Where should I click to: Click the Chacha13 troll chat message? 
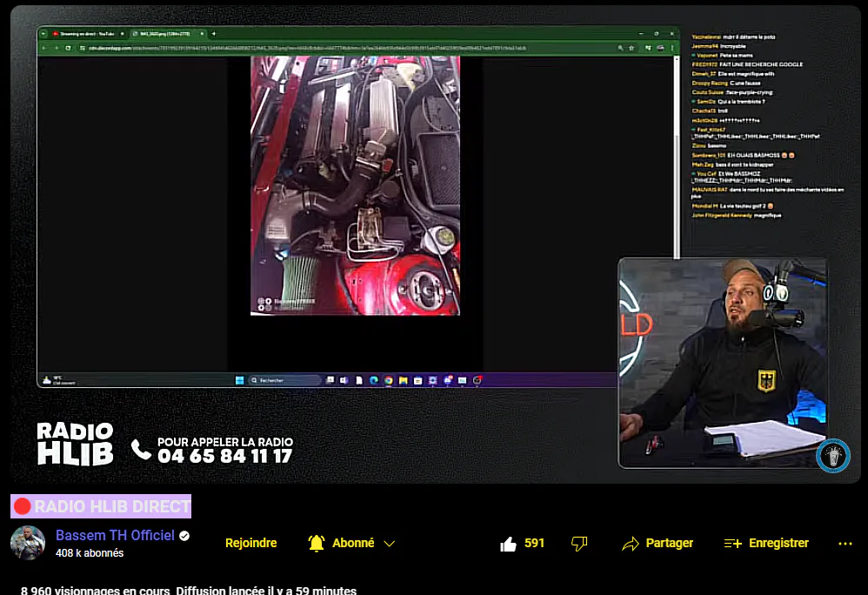[710, 110]
